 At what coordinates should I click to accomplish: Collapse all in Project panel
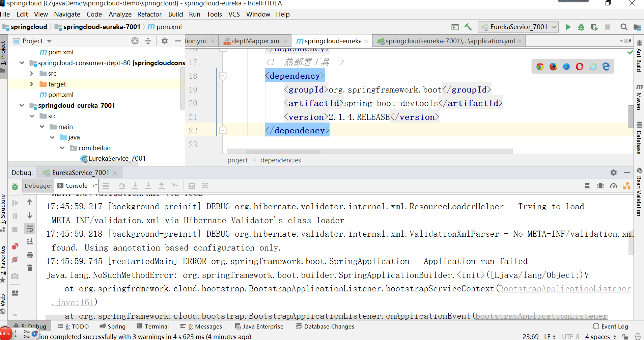click(x=148, y=41)
